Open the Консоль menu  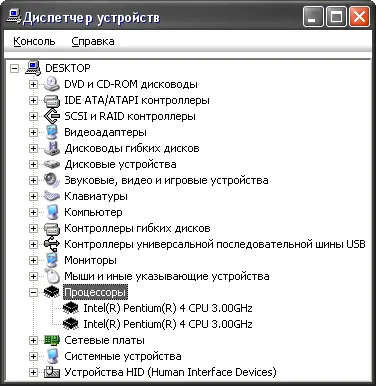tap(34, 41)
